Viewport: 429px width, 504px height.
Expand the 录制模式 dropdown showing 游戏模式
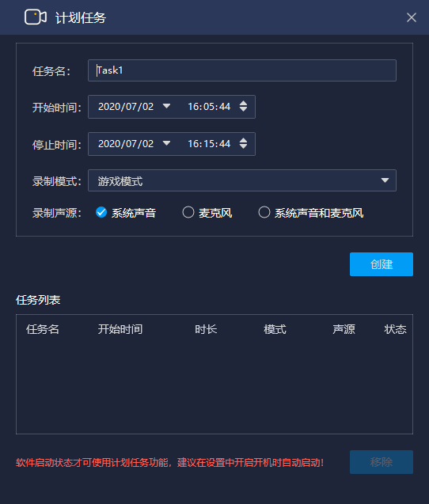pos(242,180)
